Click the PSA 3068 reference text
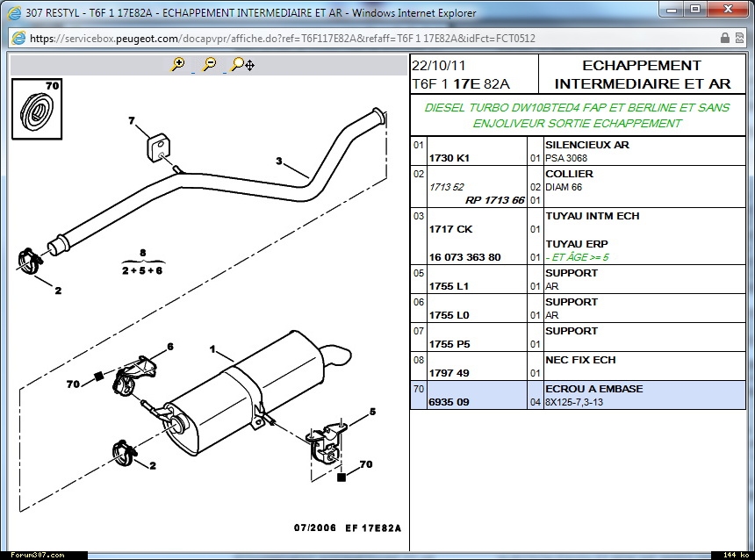This screenshot has height=560, width=755. (566, 158)
